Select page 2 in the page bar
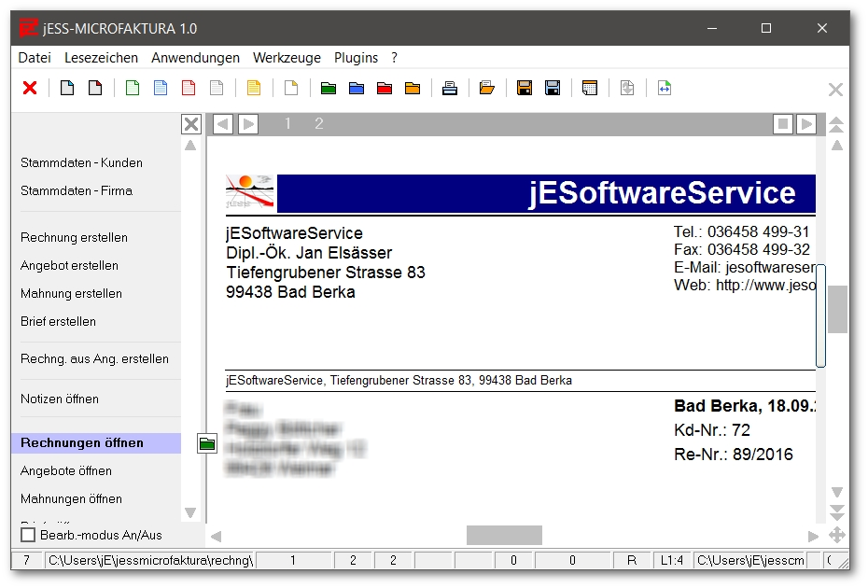Image resolution: width=868 pixels, height=588 pixels. [319, 123]
